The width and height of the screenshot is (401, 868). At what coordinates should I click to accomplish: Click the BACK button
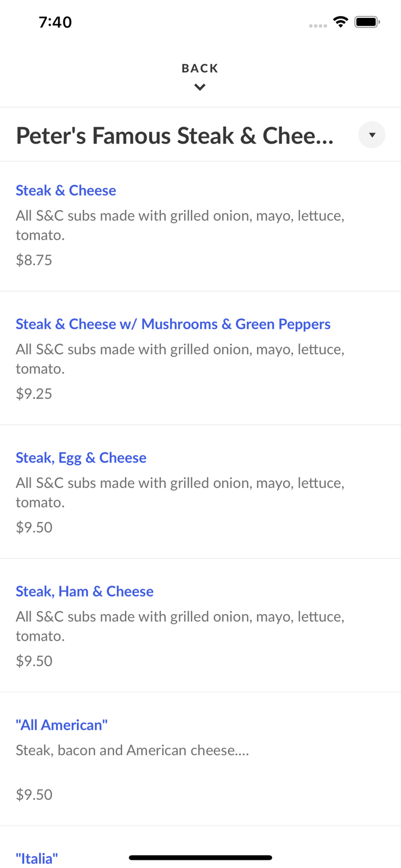pyautogui.click(x=200, y=68)
